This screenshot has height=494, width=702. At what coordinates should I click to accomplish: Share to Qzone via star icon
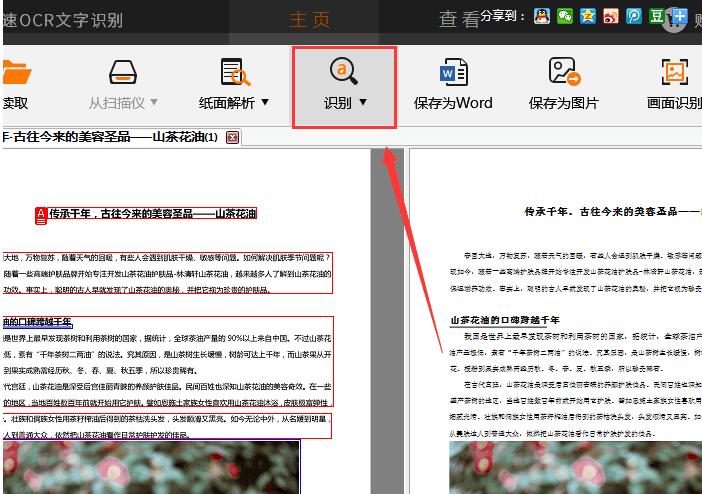click(588, 16)
